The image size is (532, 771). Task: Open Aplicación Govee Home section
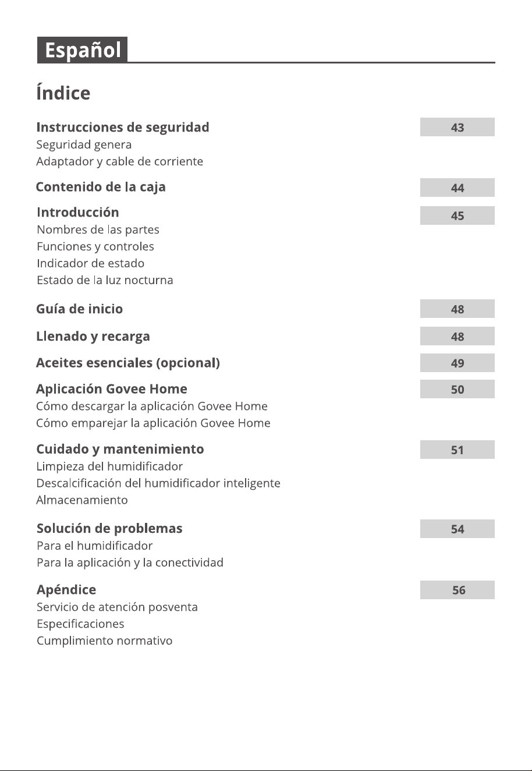(x=112, y=389)
